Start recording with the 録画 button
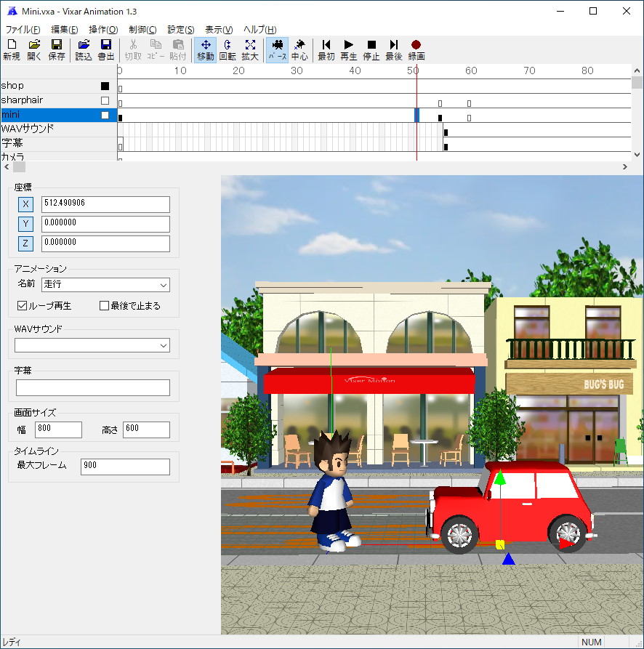This screenshot has width=644, height=649. pos(416,50)
